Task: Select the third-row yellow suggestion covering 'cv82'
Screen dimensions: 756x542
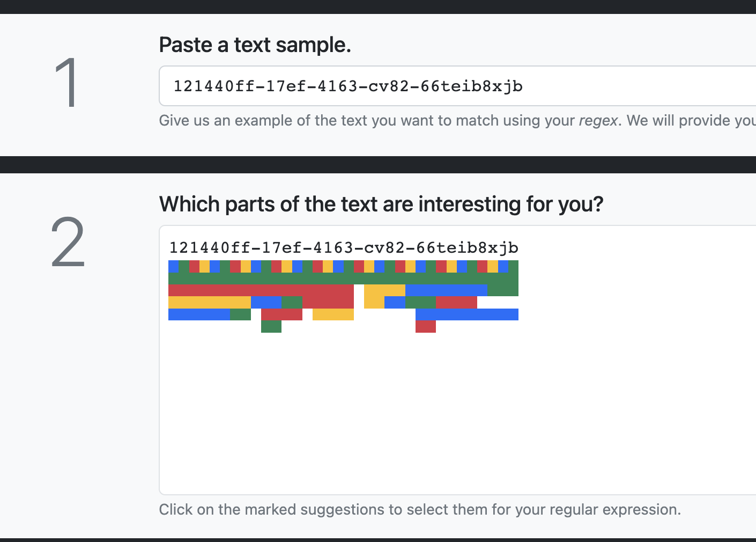Action: pyautogui.click(x=384, y=290)
